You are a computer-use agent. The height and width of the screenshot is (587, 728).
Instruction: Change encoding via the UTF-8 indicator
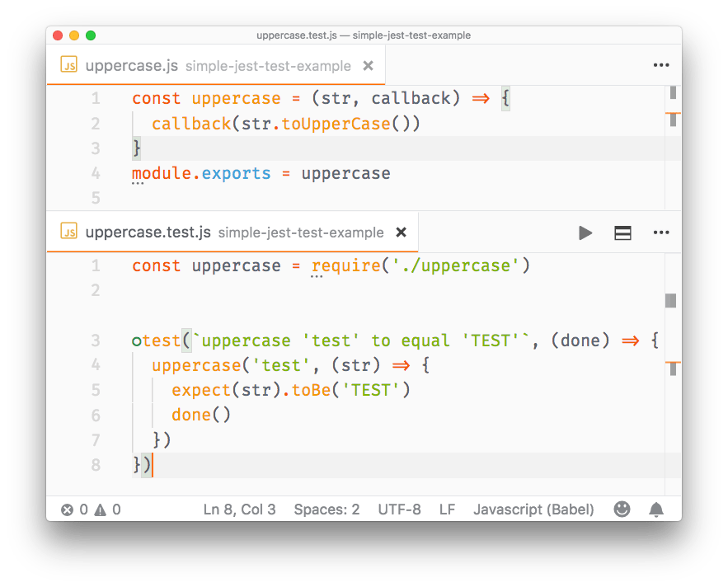pos(400,510)
